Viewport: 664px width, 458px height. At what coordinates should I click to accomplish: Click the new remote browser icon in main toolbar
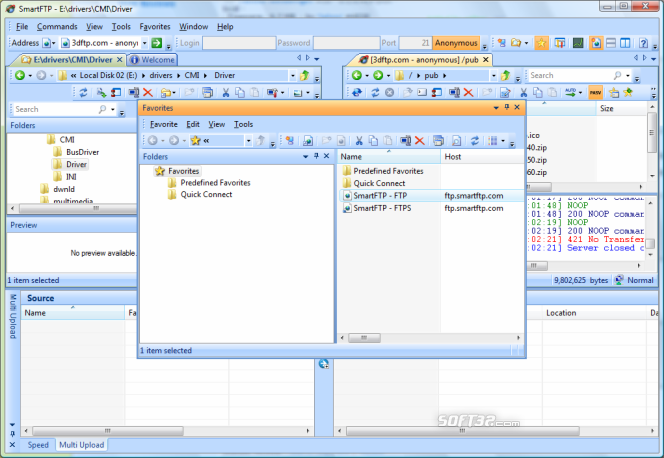click(x=502, y=43)
